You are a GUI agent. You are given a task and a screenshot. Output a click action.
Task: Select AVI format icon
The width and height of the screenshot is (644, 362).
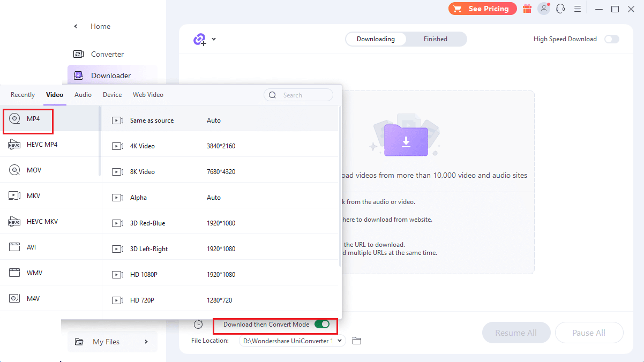pos(14,247)
